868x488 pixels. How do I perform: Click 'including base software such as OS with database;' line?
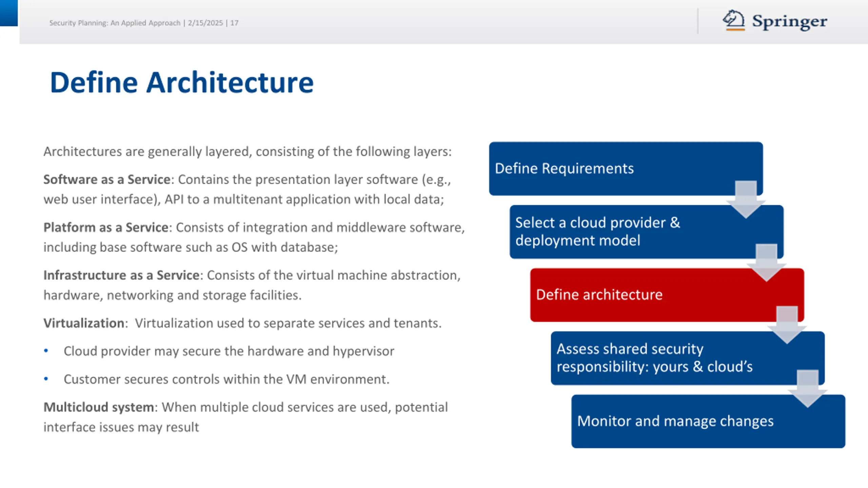pos(191,247)
